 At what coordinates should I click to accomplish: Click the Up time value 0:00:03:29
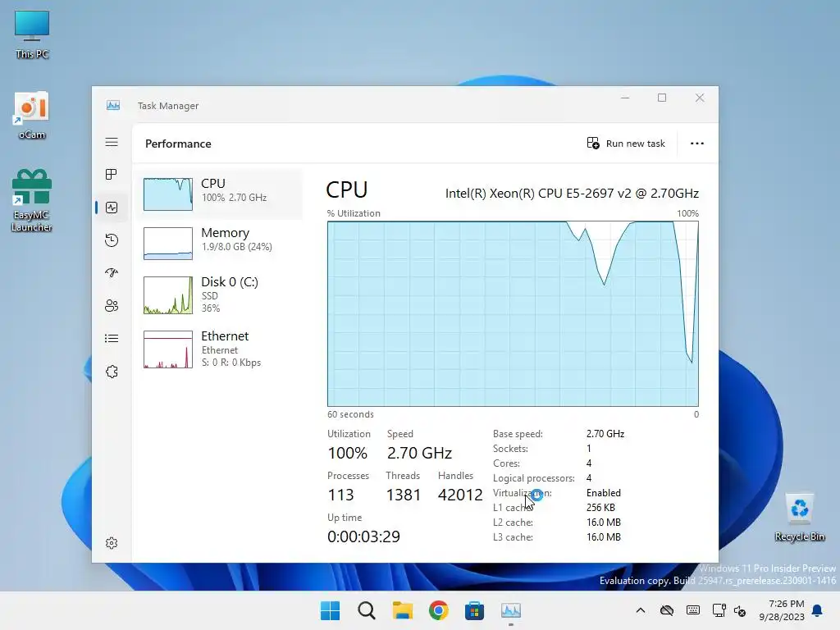(363, 536)
